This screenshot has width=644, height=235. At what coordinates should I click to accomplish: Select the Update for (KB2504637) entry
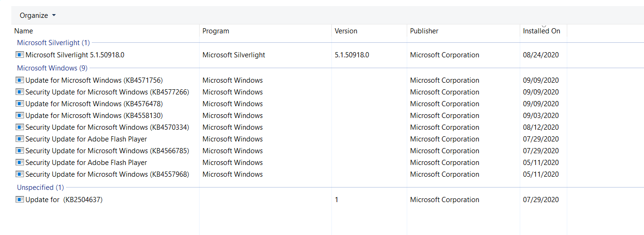pyautogui.click(x=64, y=200)
